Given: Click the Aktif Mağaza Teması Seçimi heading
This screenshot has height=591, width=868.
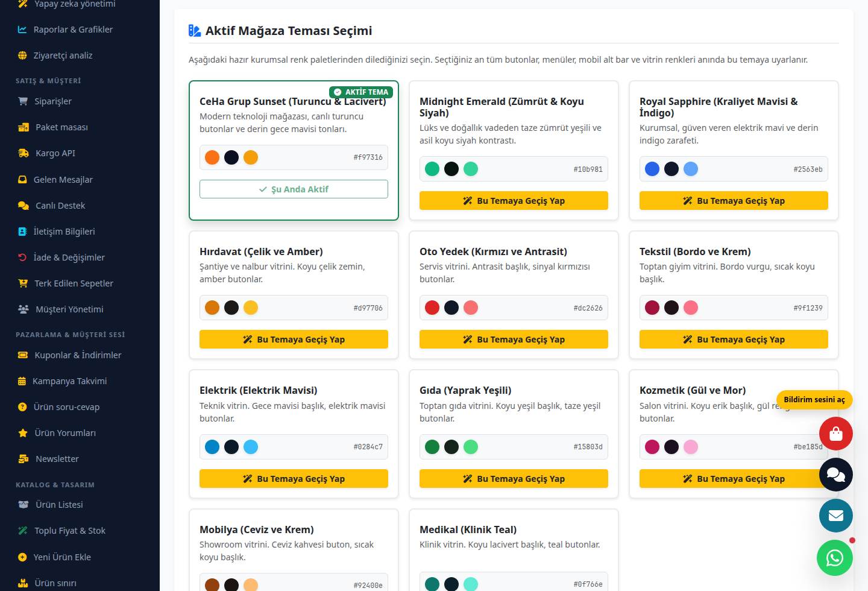Looking at the screenshot, I should [289, 31].
